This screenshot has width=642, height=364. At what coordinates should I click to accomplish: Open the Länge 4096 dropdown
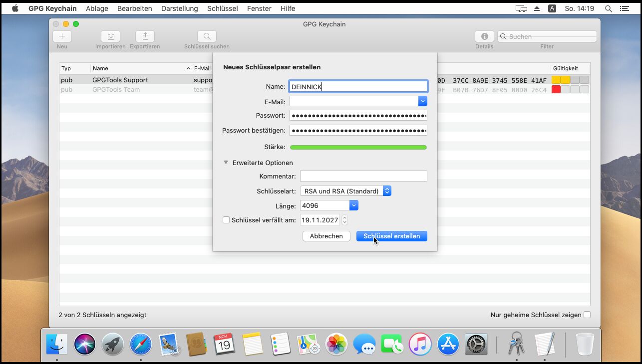point(329,205)
